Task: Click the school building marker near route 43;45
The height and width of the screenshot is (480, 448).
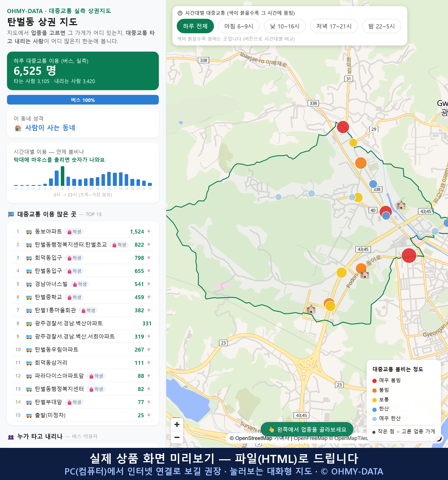Action: pyautogui.click(x=401, y=205)
